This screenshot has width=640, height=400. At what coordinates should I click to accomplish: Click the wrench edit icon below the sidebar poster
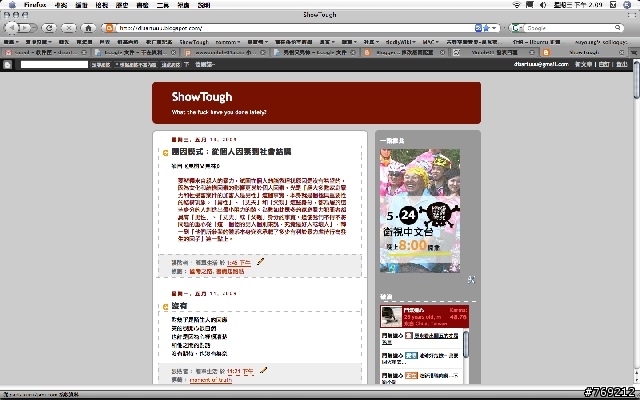click(471, 280)
